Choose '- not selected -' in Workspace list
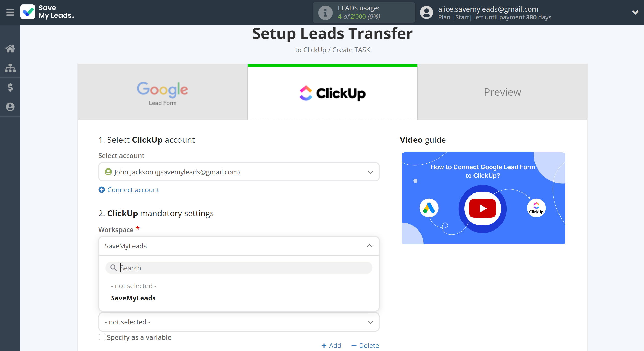 pyautogui.click(x=134, y=286)
